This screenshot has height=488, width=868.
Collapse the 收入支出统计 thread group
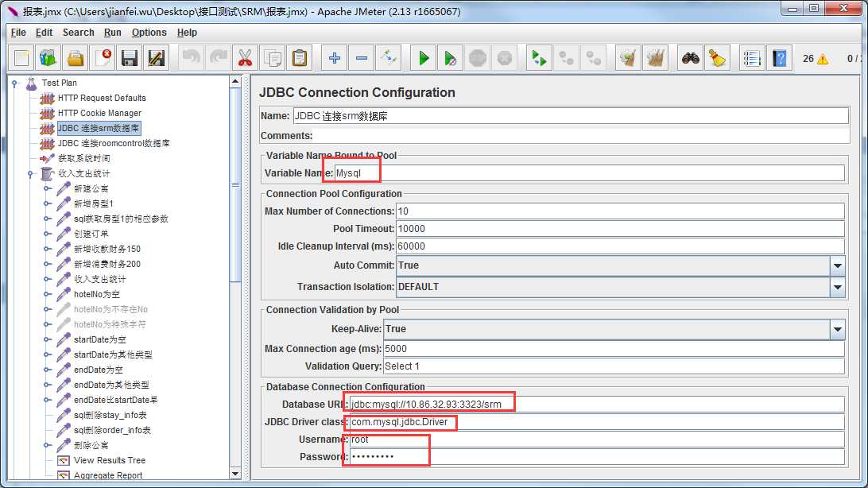31,174
